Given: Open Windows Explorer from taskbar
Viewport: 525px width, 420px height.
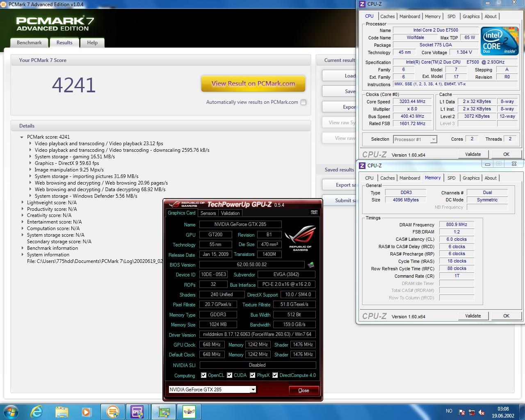Looking at the screenshot, I should pos(62,411).
